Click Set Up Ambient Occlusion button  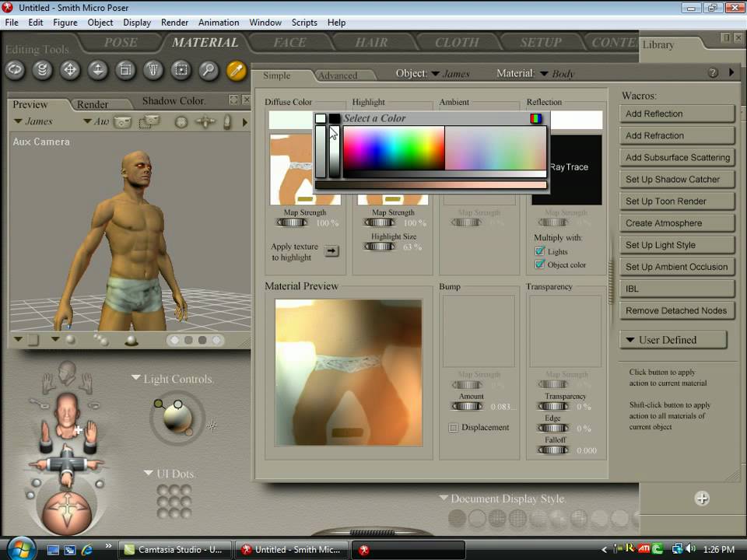coord(676,267)
